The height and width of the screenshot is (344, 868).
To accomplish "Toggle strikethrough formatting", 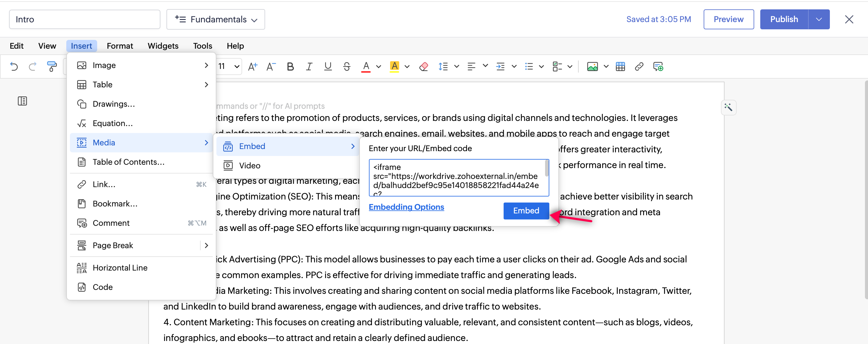I will point(347,67).
